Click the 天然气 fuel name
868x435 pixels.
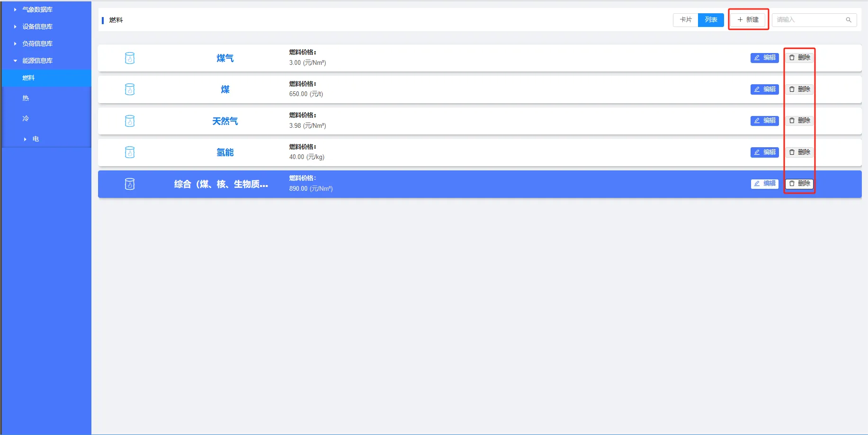pyautogui.click(x=225, y=121)
